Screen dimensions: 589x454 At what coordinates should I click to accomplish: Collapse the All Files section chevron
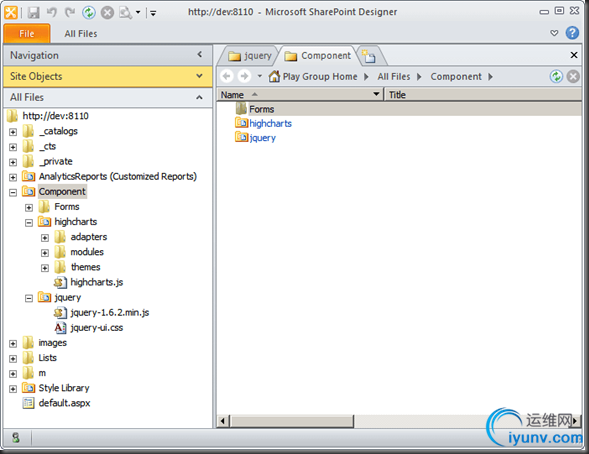[x=199, y=98]
